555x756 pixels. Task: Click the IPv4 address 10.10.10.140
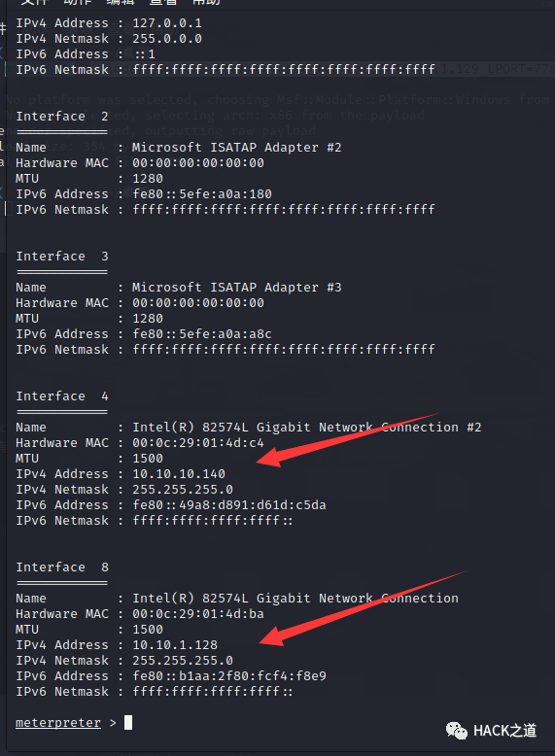pyautogui.click(x=179, y=474)
